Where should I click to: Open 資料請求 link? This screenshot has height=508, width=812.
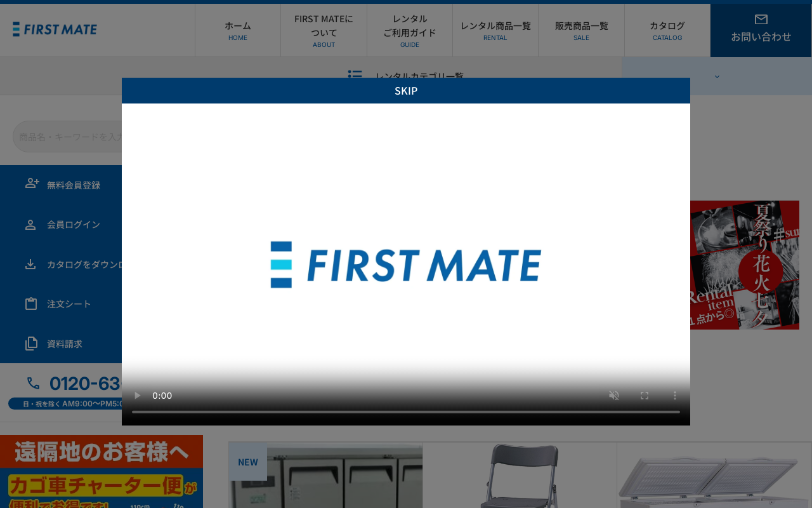(65, 344)
